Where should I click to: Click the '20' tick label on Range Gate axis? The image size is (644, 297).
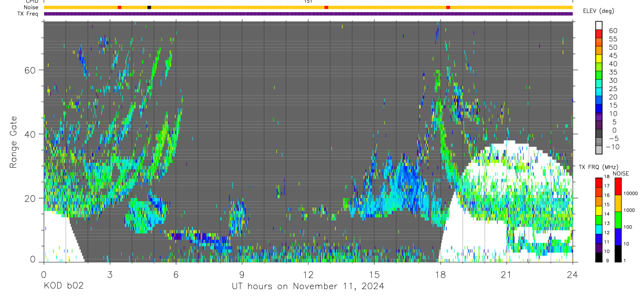tap(31, 198)
